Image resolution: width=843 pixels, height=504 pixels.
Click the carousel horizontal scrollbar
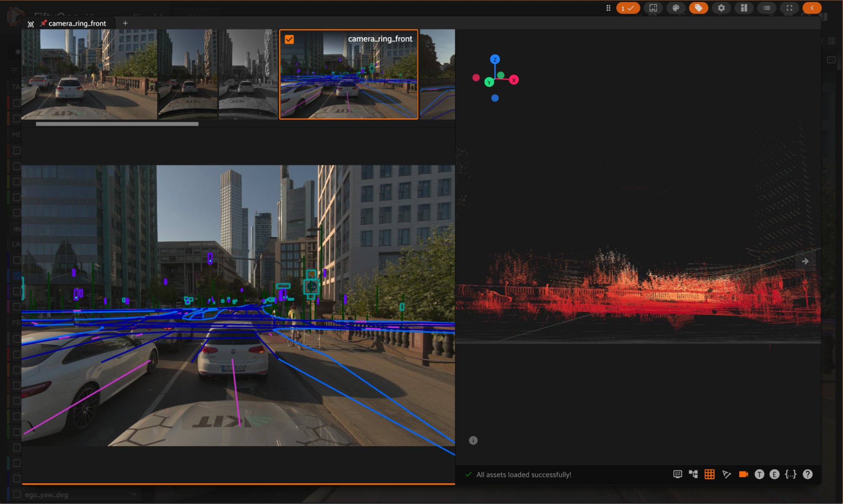point(117,124)
